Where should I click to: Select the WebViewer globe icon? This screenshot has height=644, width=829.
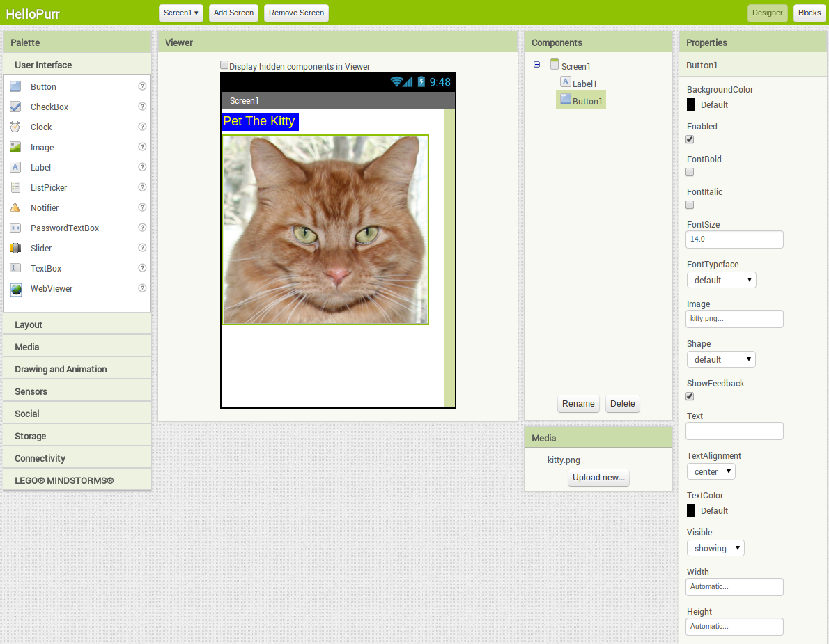[x=15, y=289]
